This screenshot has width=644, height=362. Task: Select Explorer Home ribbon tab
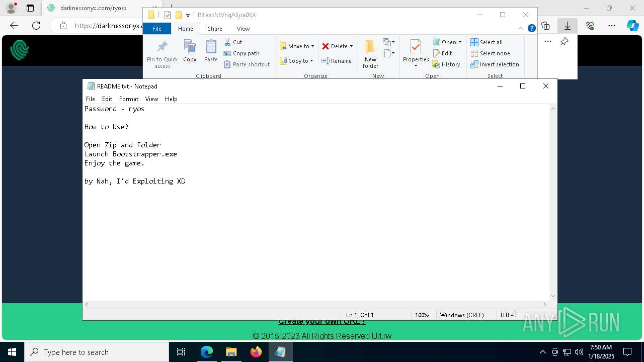coord(186,29)
